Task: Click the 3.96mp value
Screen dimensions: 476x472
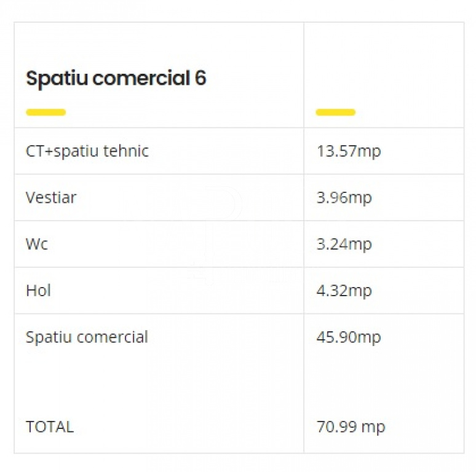Action: pos(344,198)
